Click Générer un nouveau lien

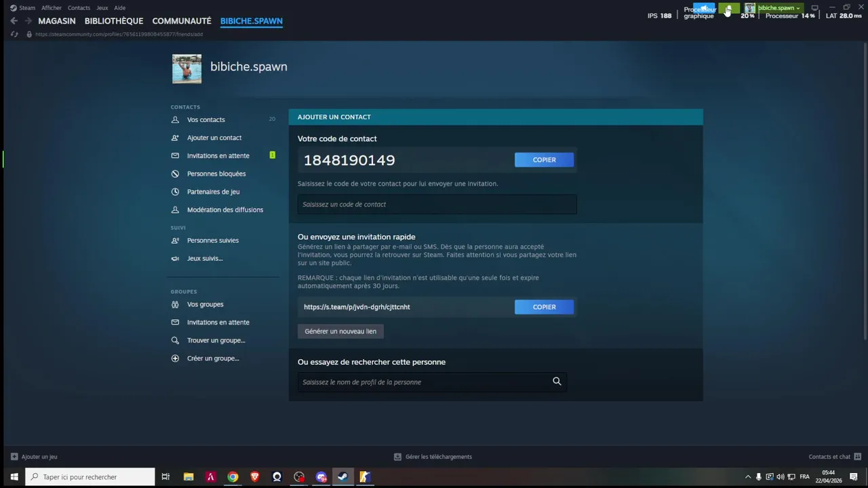[340, 331]
